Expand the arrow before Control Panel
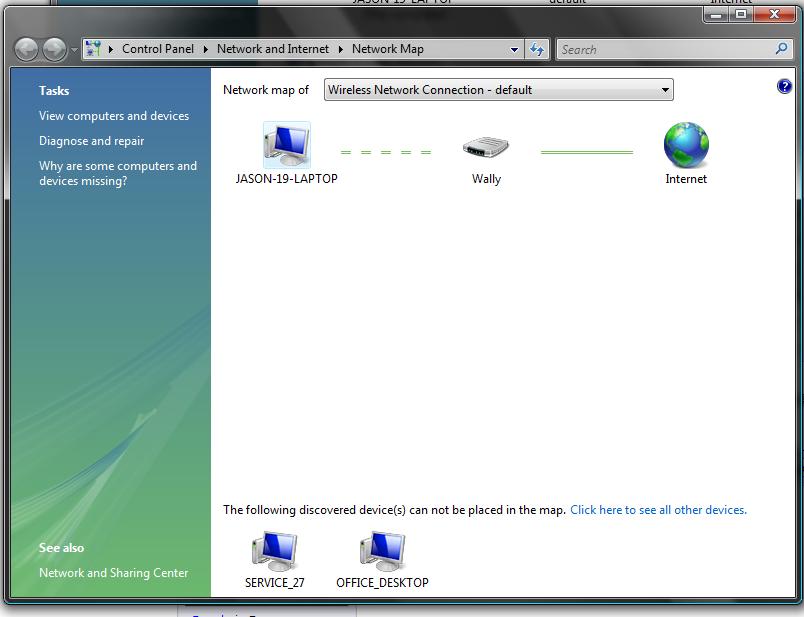 point(110,49)
